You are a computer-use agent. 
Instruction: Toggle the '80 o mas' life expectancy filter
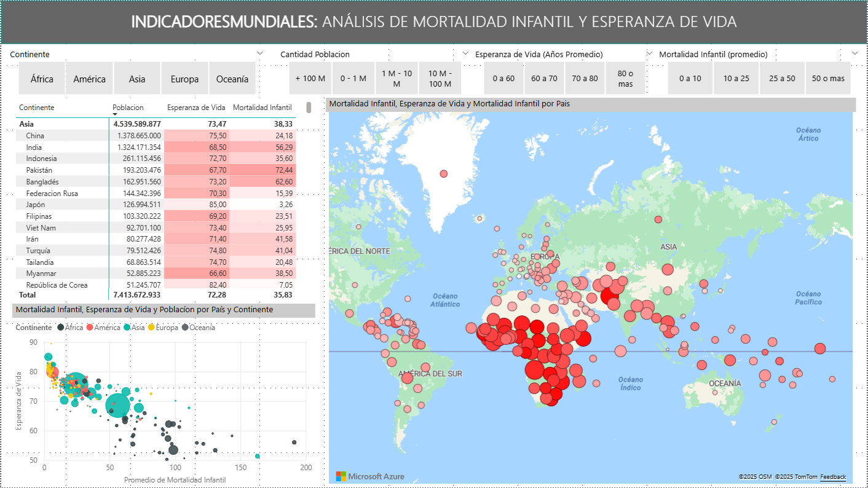pos(625,78)
